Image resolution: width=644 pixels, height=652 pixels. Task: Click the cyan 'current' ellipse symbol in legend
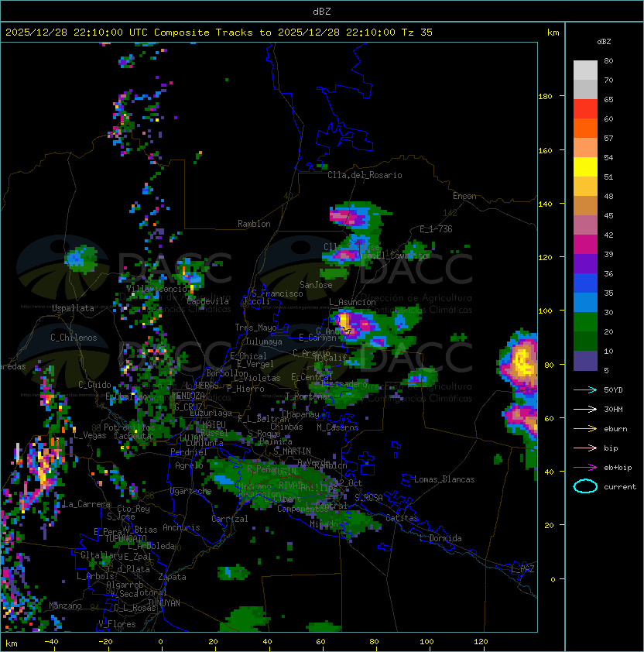pyautogui.click(x=585, y=486)
